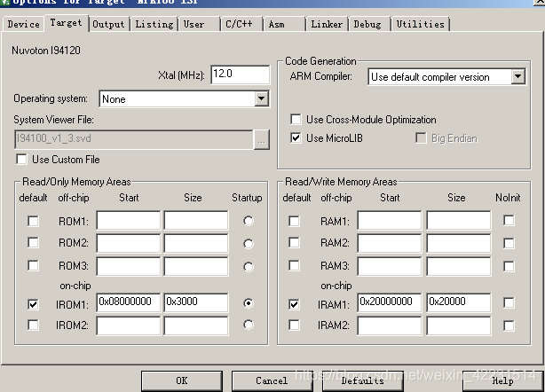Check the IROM2 default checkbox
545x392 pixels.
33,325
